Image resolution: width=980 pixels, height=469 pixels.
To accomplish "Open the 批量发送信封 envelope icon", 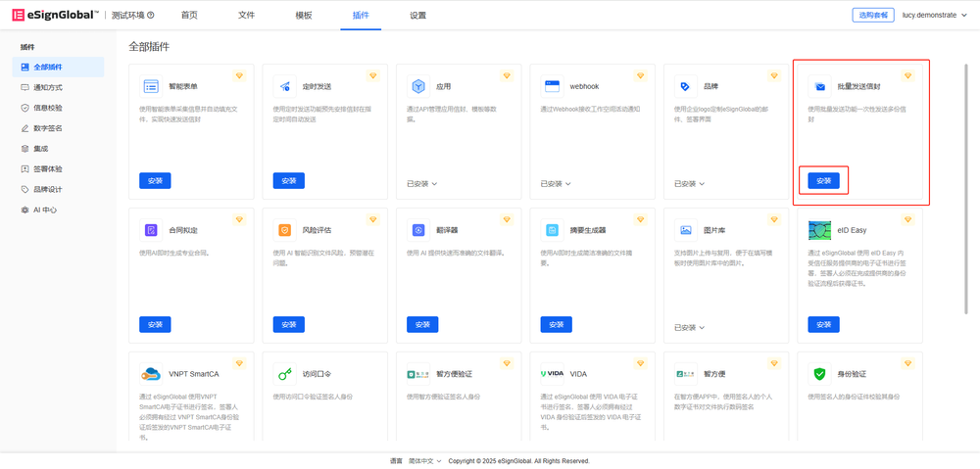I will [x=819, y=86].
